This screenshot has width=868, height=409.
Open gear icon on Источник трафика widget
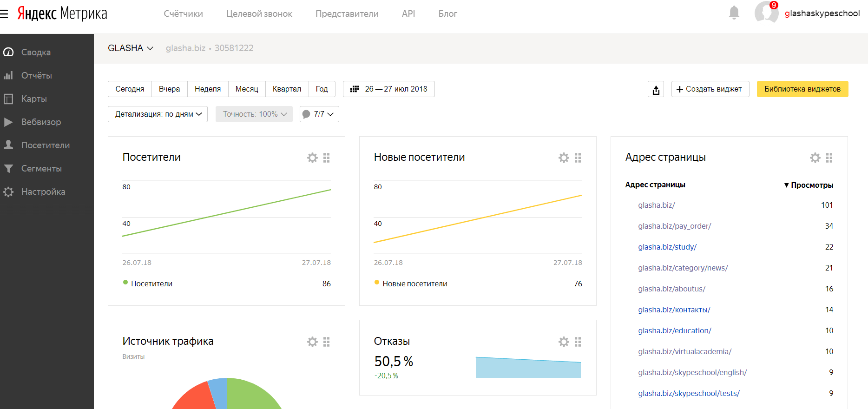click(312, 342)
